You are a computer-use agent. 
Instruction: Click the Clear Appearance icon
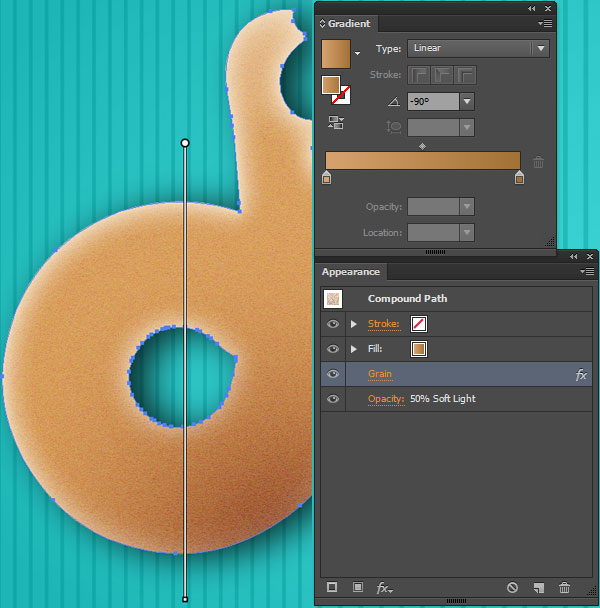(512, 588)
